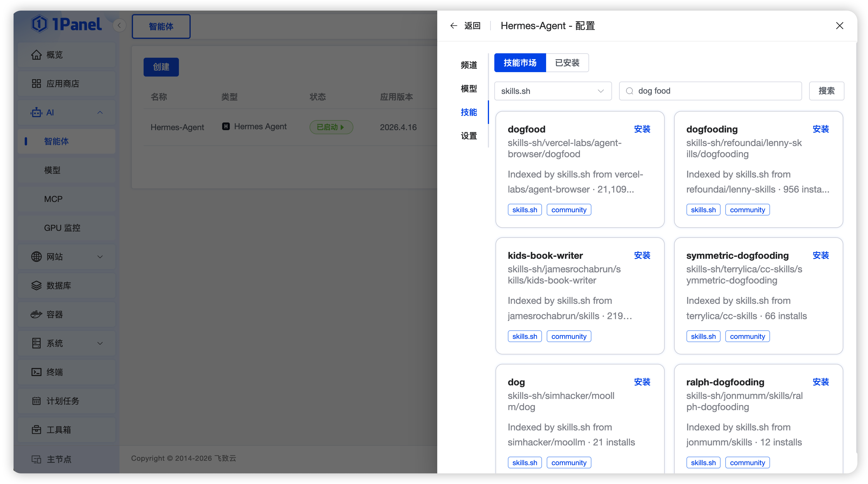Click 返回 link
Viewport: 868px width, 484px height.
pos(472,26)
